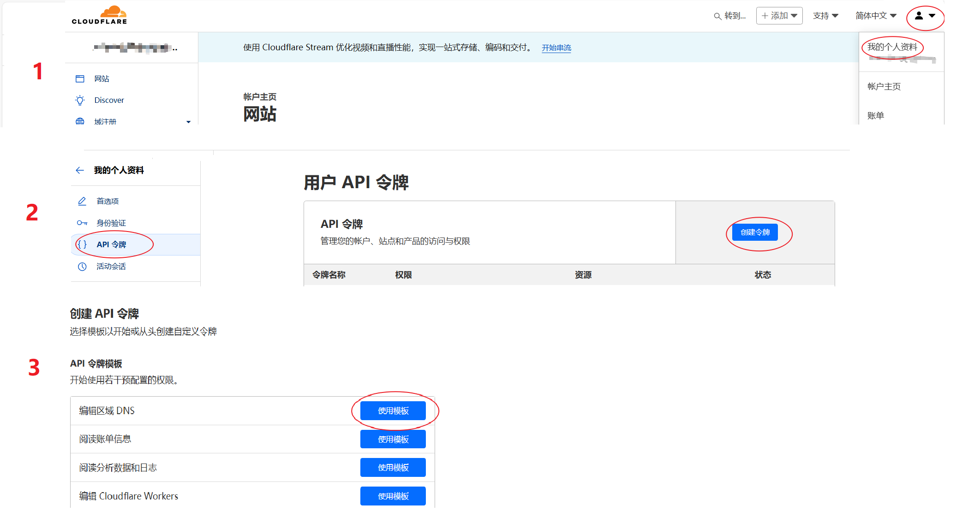Open Discover in the sidebar
Image resolution: width=980 pixels, height=523 pixels.
coord(109,100)
